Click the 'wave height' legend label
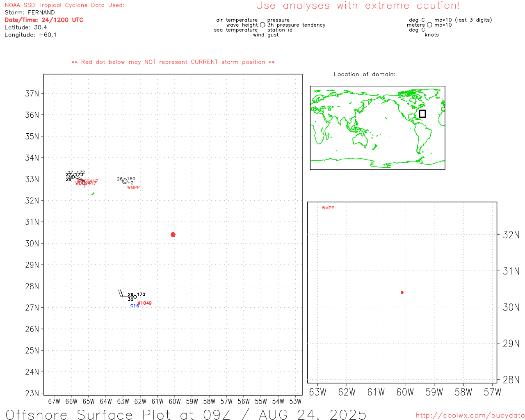 pos(242,25)
